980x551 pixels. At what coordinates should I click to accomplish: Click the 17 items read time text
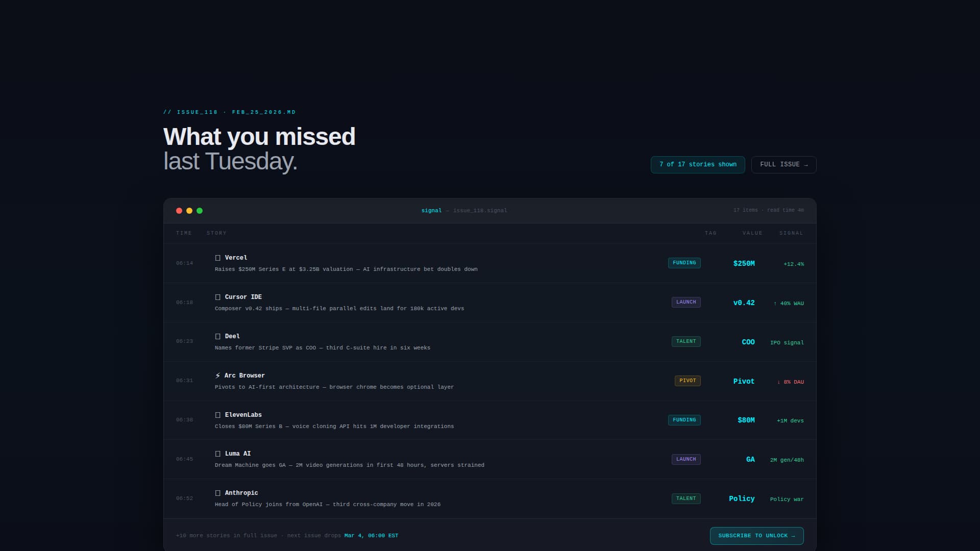pyautogui.click(x=768, y=210)
